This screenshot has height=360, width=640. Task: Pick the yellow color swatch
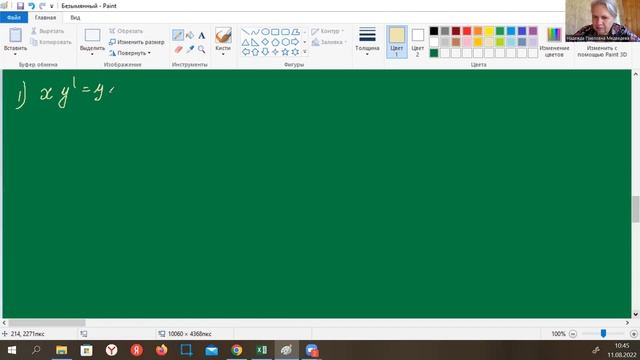[x=489, y=31]
